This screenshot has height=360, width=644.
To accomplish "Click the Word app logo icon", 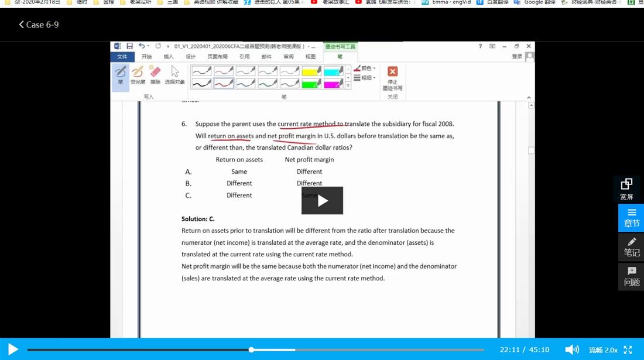I will (x=118, y=46).
